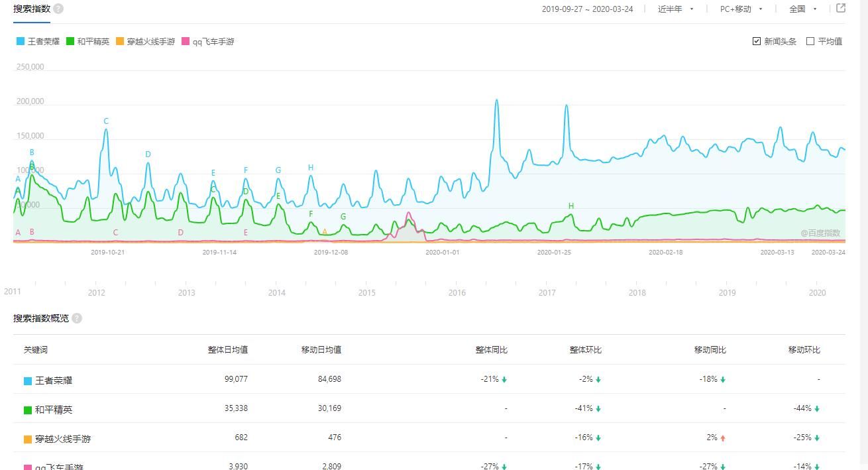Click the 整体日均值 column header
This screenshot has width=868, height=470.
tap(227, 349)
